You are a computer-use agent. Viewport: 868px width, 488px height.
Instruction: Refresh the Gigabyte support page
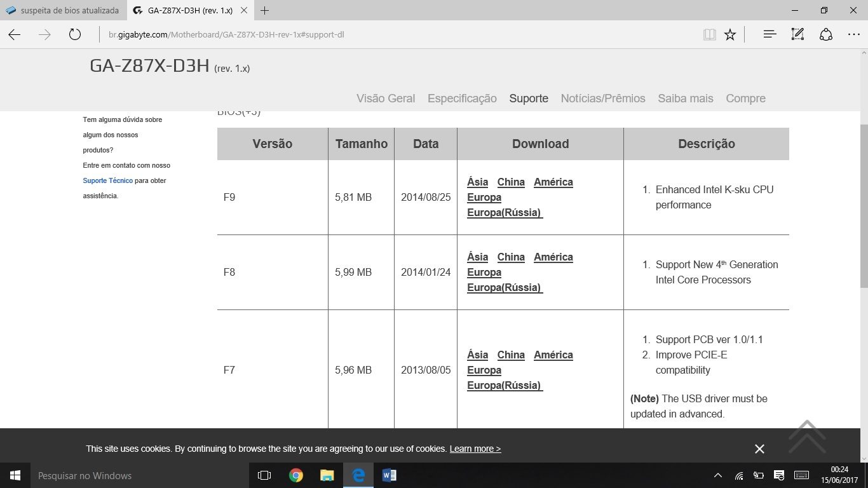click(75, 34)
